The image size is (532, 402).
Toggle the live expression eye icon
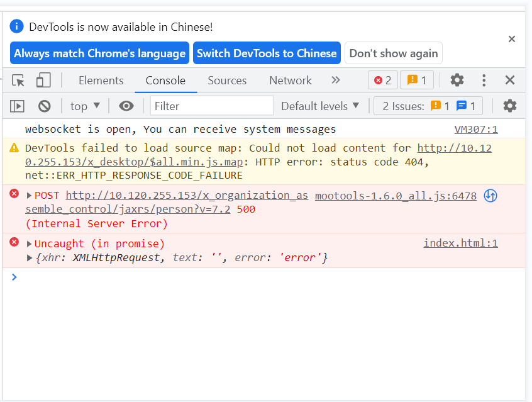(126, 106)
